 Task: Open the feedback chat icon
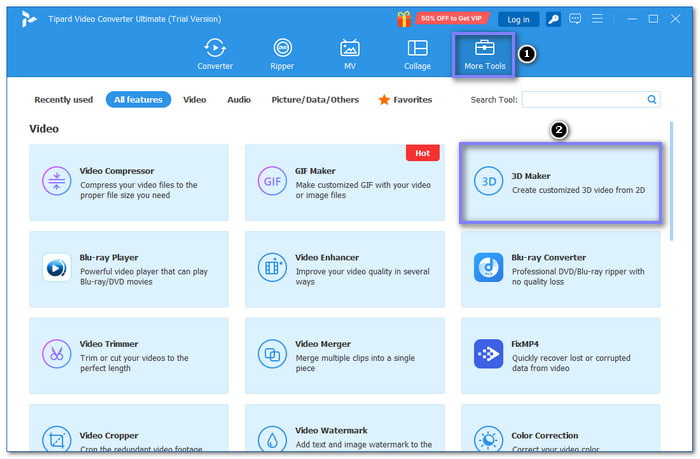coord(575,19)
